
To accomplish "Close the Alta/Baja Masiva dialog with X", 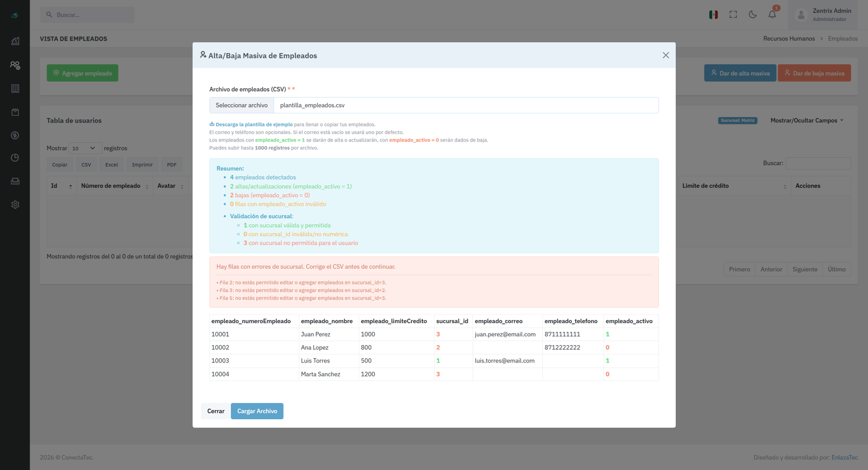I will (665, 55).
